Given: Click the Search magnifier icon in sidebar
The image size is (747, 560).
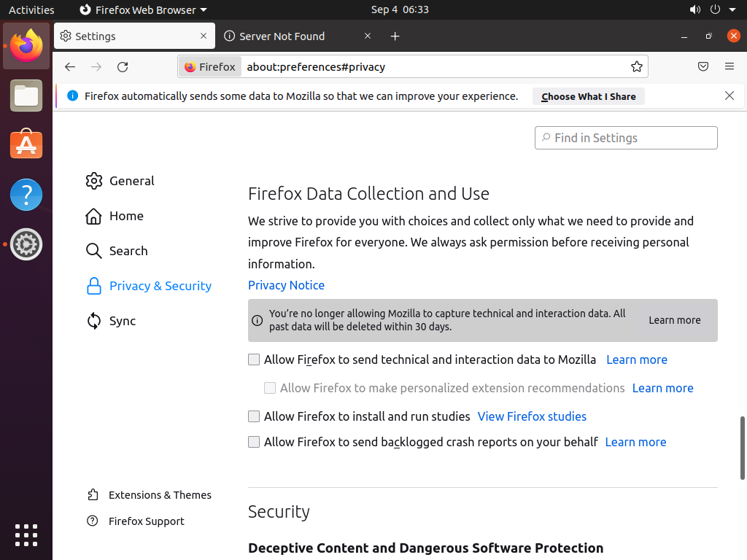Looking at the screenshot, I should pos(94,251).
